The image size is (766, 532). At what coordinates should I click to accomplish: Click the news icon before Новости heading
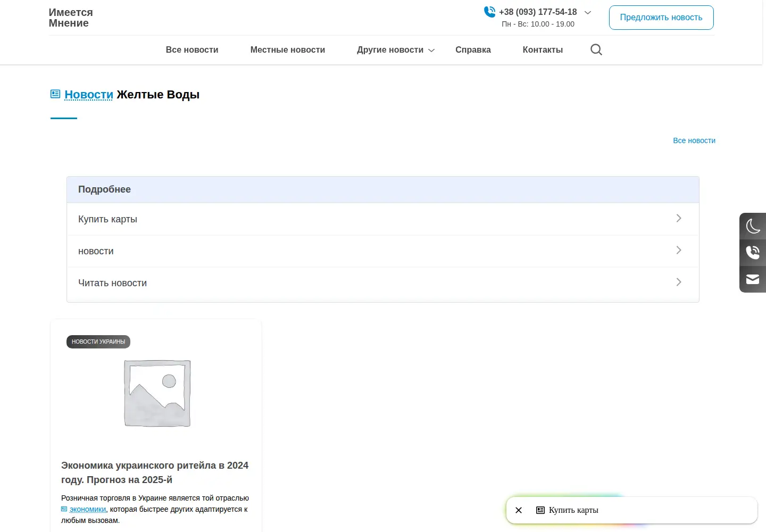coord(55,94)
